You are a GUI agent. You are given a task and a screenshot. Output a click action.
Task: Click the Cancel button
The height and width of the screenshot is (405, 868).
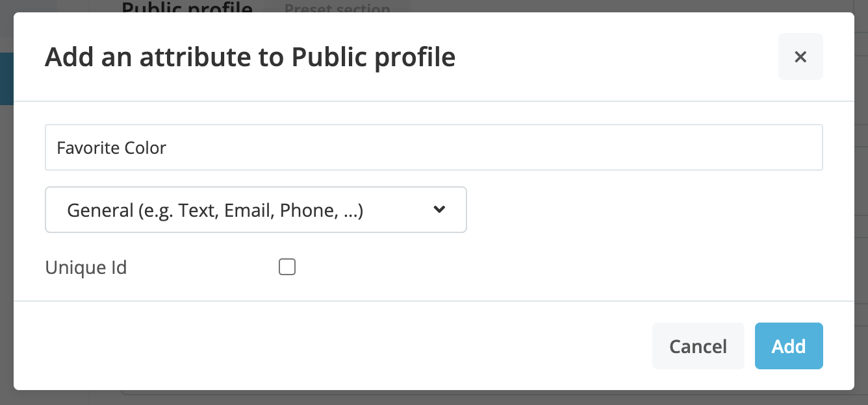(x=698, y=346)
